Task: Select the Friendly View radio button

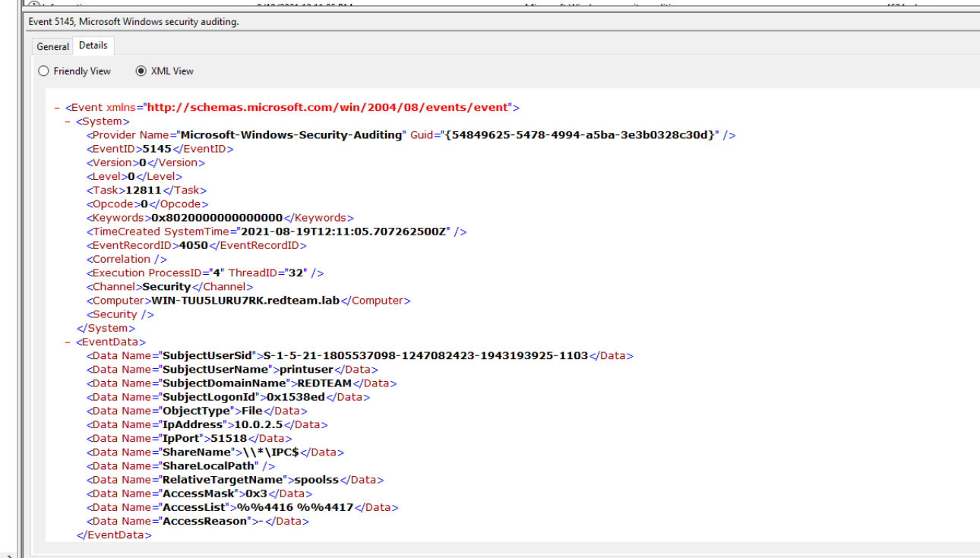Action: (44, 71)
